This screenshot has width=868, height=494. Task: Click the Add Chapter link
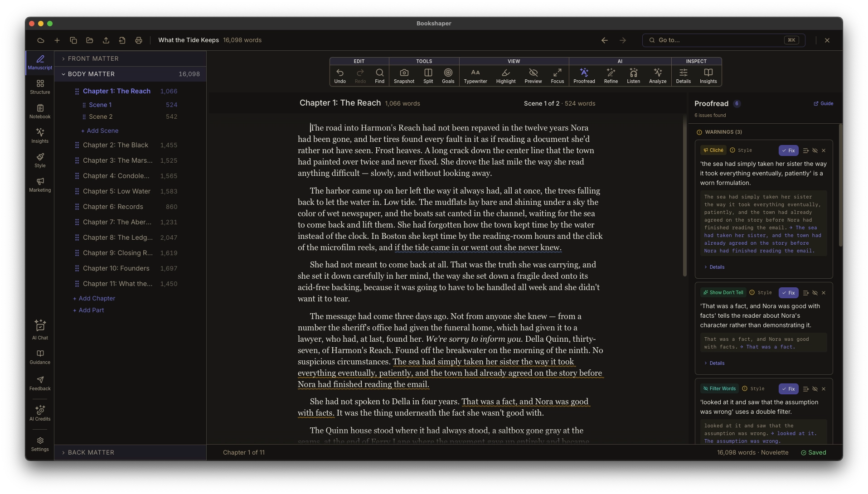click(x=94, y=298)
